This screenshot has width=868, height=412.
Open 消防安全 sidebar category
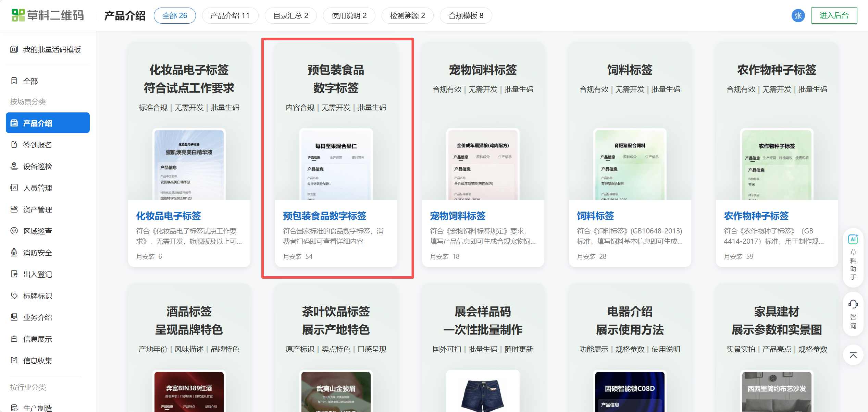[37, 253]
